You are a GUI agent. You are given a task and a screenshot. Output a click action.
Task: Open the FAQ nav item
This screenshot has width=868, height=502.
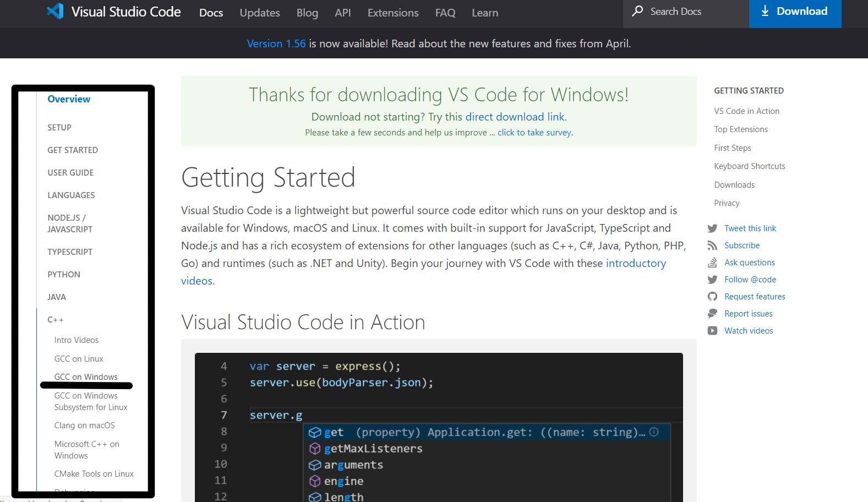coord(445,13)
